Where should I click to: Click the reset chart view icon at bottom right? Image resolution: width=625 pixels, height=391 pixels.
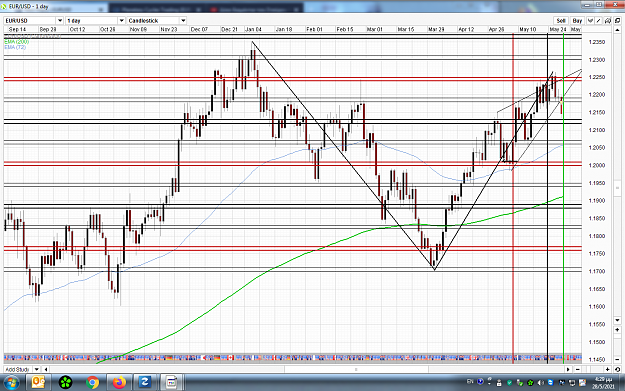(617, 369)
